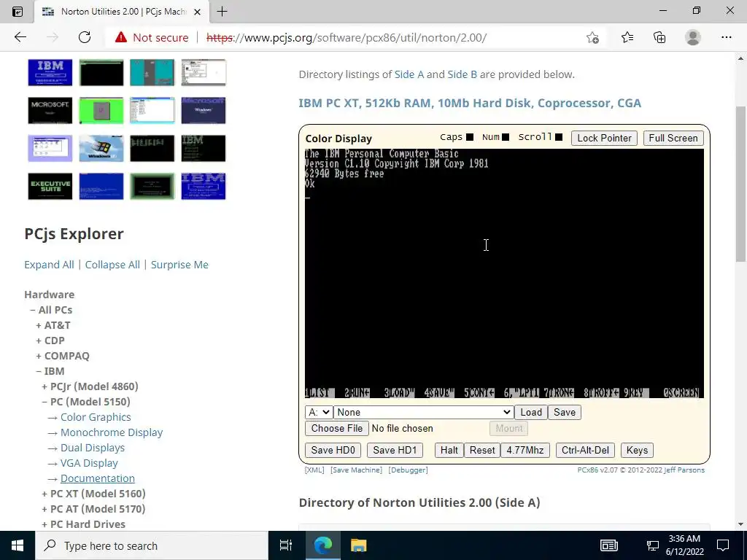This screenshot has width=747, height=560.
Task: Collapse the IBM tree node
Action: (x=39, y=371)
